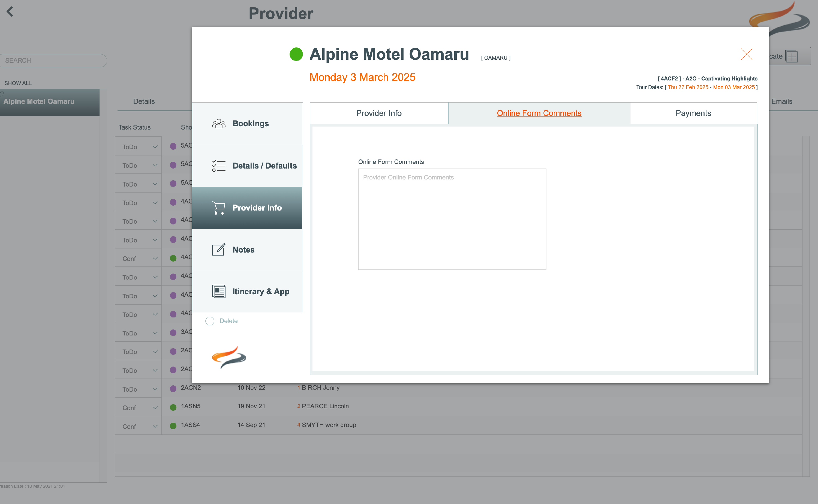Click PEARCE Lincoln in the bookings table

point(325,406)
